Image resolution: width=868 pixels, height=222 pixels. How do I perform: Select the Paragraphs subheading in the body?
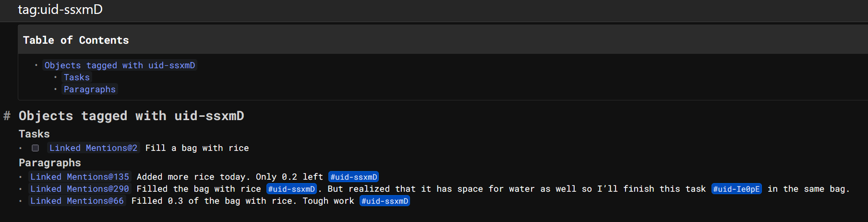tap(49, 162)
